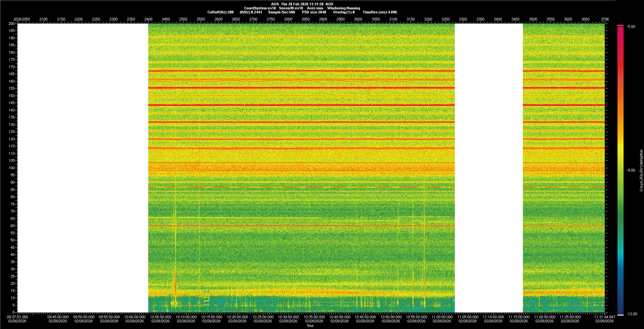Click the -13.00 label on the colorbar

632,314
